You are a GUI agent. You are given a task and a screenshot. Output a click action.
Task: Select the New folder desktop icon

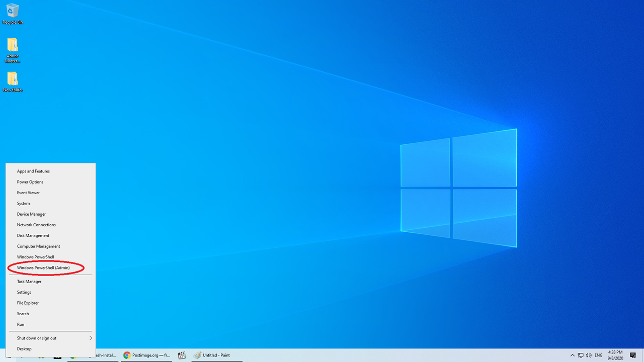[x=13, y=82]
